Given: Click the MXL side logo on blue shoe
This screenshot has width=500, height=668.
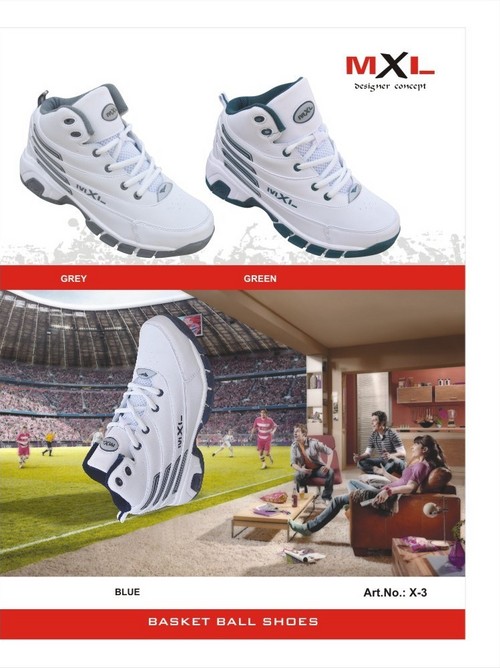Looking at the screenshot, I should pyautogui.click(x=179, y=432).
